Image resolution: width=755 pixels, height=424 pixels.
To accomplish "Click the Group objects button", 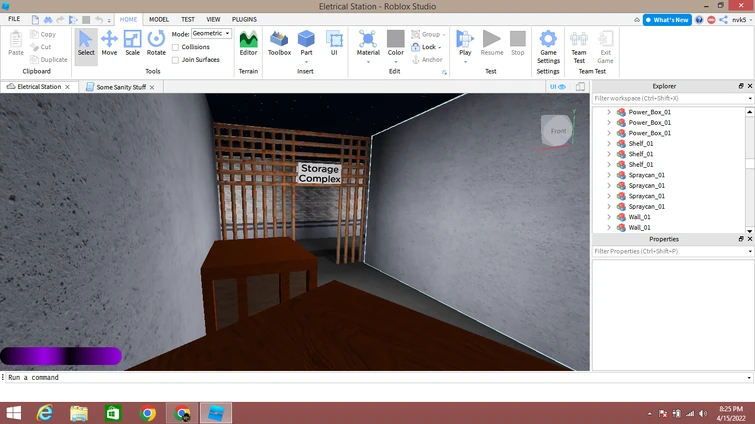I will [x=426, y=34].
